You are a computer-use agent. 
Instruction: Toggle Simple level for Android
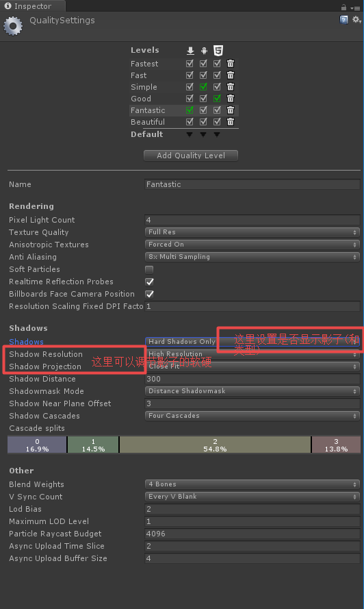coord(203,86)
